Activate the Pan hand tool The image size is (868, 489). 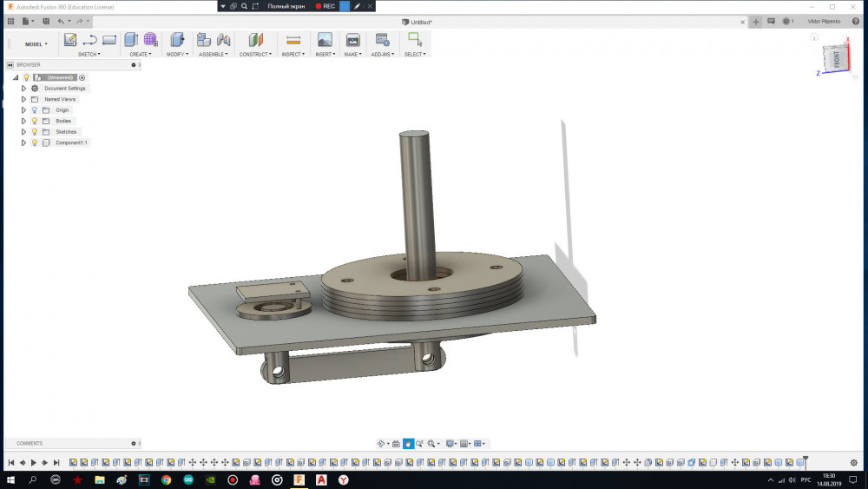(x=408, y=444)
